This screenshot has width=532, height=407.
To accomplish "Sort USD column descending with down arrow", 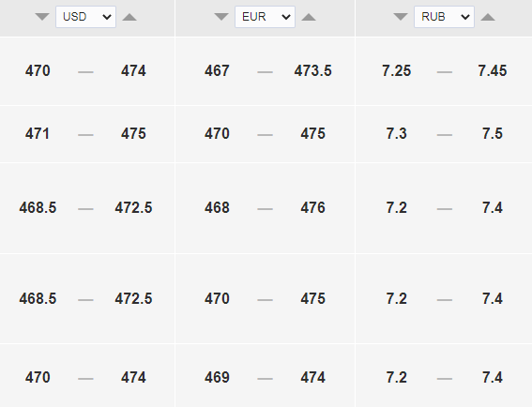I will click(42, 17).
